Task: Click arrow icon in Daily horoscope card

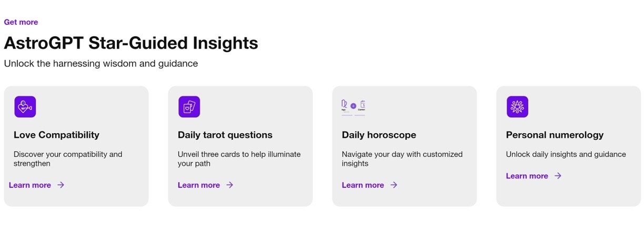Action: click(394, 185)
